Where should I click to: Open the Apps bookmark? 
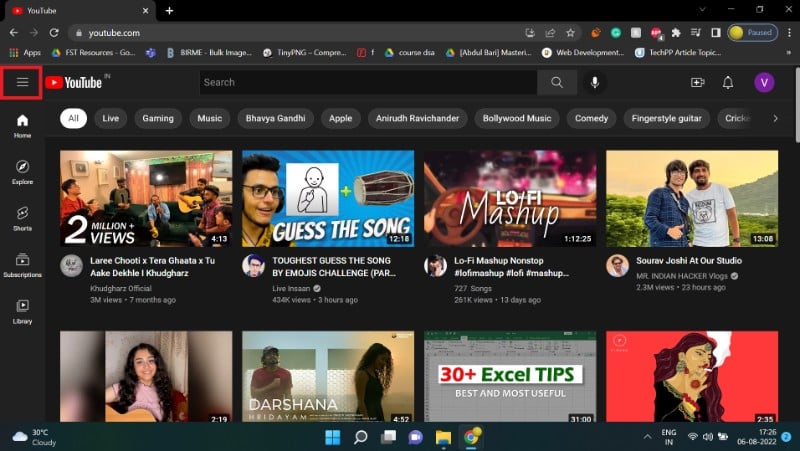(24, 53)
